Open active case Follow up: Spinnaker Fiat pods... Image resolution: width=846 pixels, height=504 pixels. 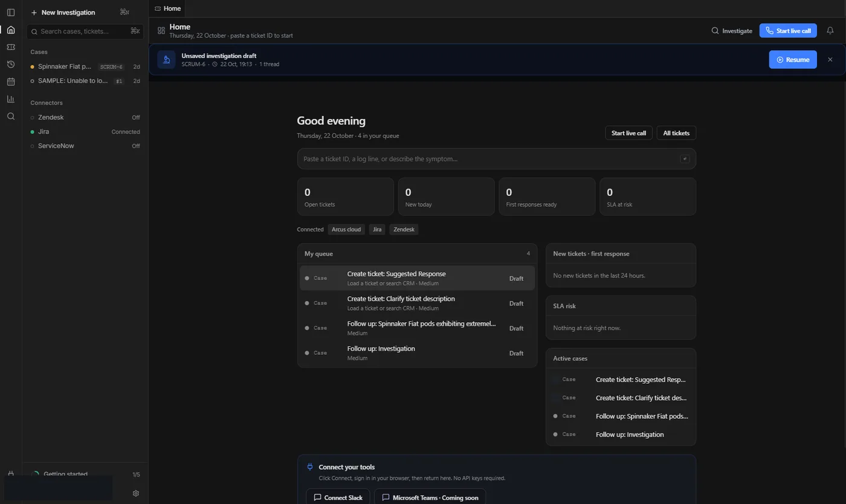(621, 416)
